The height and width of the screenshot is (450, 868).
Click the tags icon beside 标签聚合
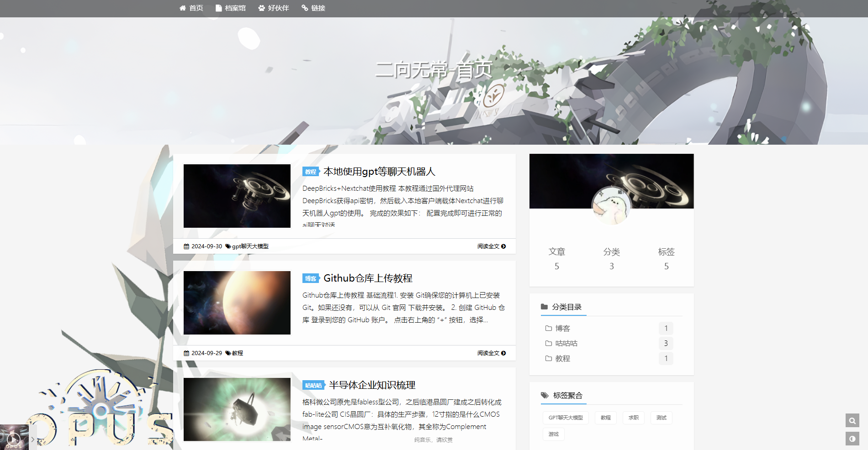click(545, 395)
